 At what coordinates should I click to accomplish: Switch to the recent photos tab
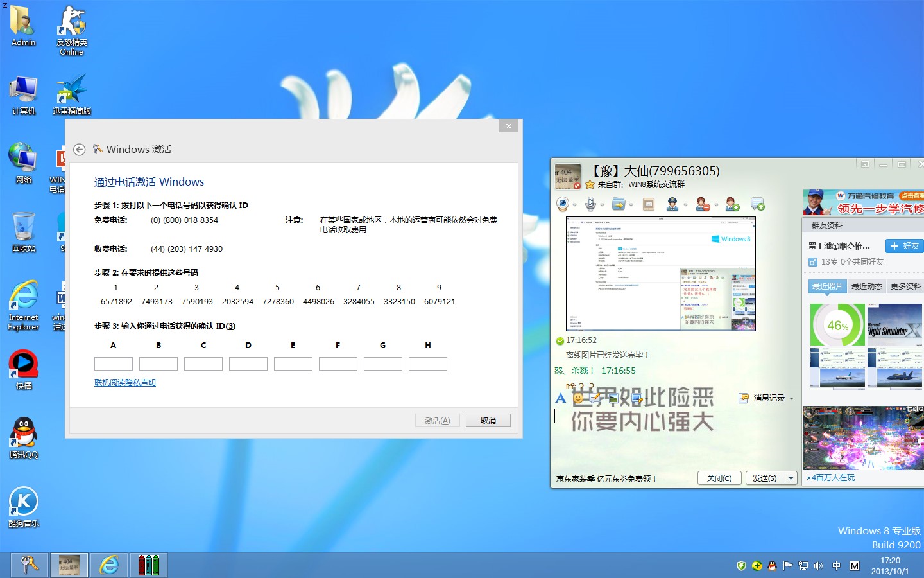pos(827,286)
